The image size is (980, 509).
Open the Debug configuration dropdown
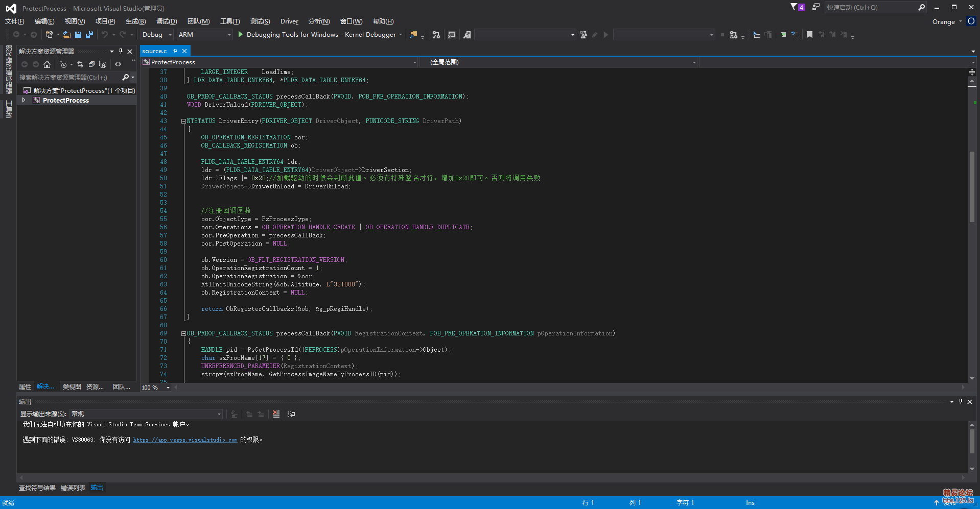tap(157, 35)
